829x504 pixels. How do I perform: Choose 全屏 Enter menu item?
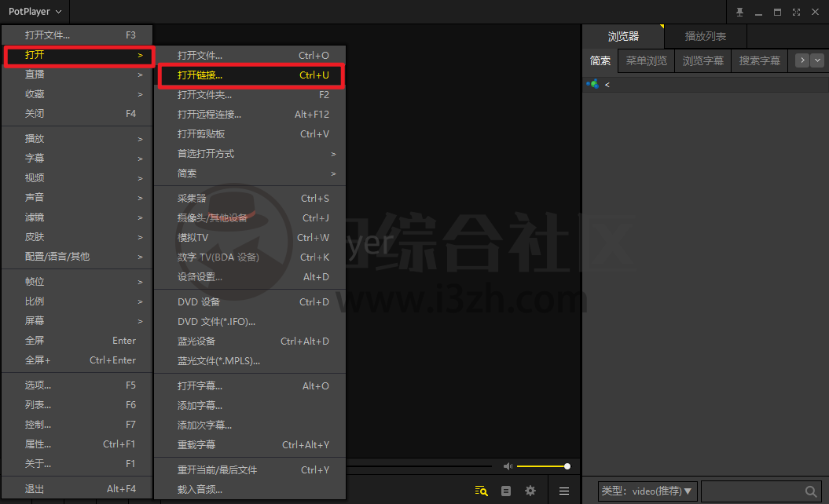pos(77,341)
